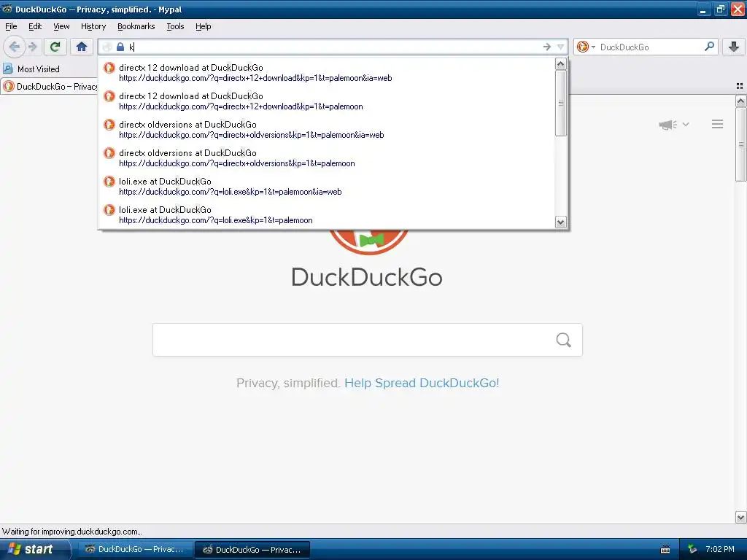
Task: Choose loli.exe suggestion ending ia=web
Action: 327,186
